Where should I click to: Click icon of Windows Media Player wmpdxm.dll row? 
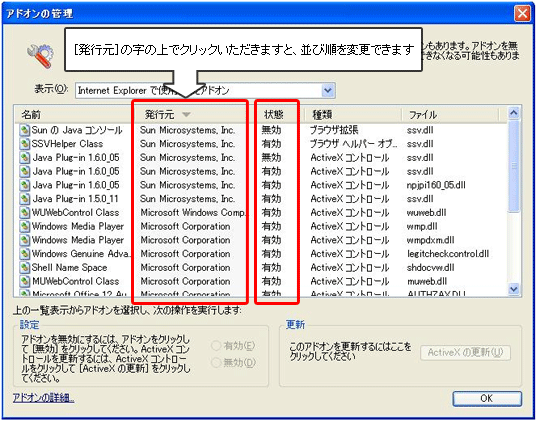pyautogui.click(x=25, y=240)
